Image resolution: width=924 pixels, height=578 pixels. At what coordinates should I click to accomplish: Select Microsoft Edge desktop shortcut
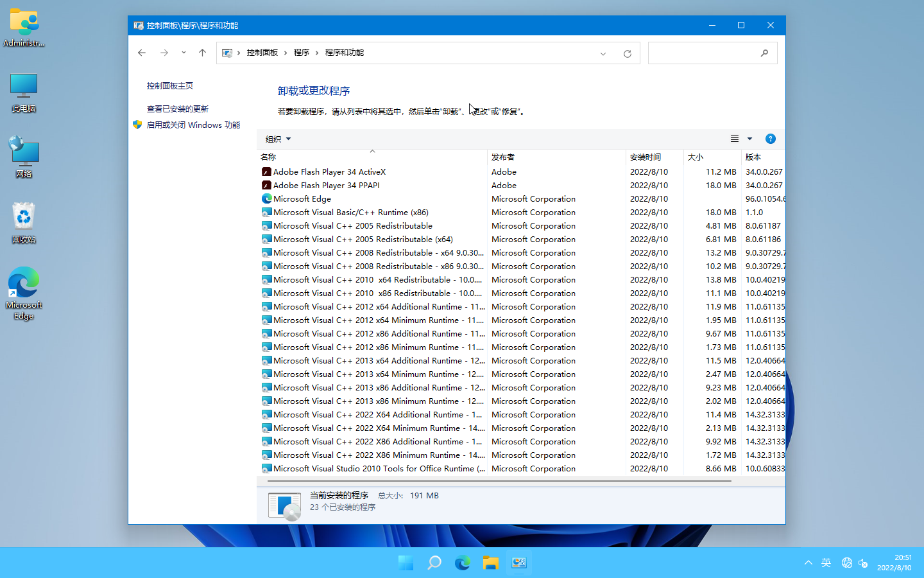pos(24,293)
